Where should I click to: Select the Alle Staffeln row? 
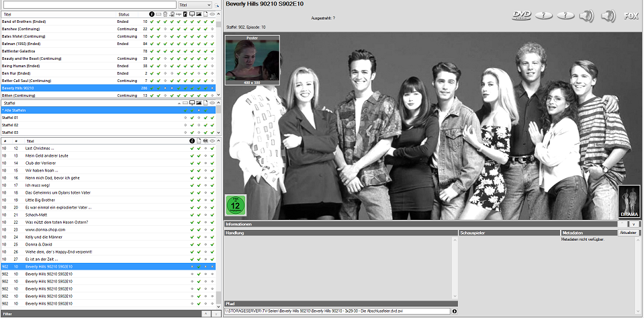(x=108, y=110)
